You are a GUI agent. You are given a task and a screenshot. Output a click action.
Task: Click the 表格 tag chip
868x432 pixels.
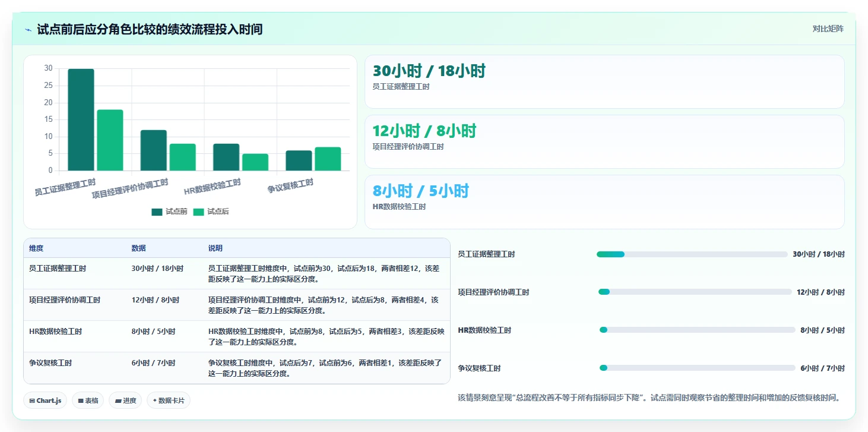click(88, 401)
